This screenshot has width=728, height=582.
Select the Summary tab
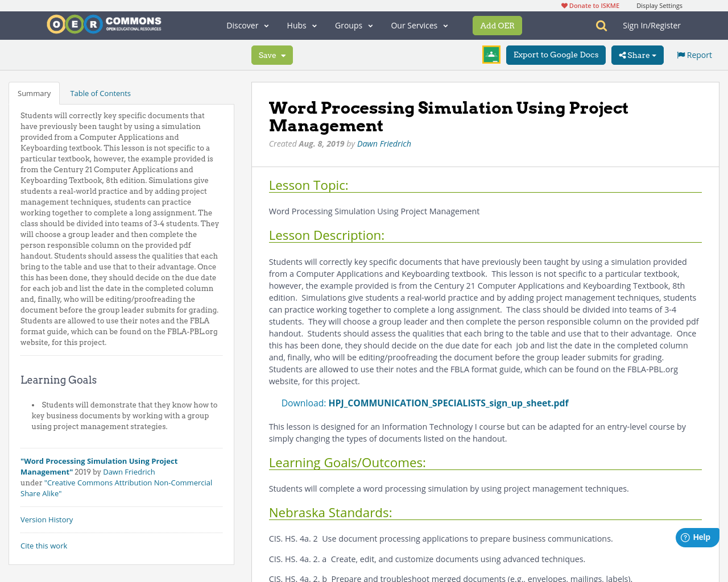point(34,92)
